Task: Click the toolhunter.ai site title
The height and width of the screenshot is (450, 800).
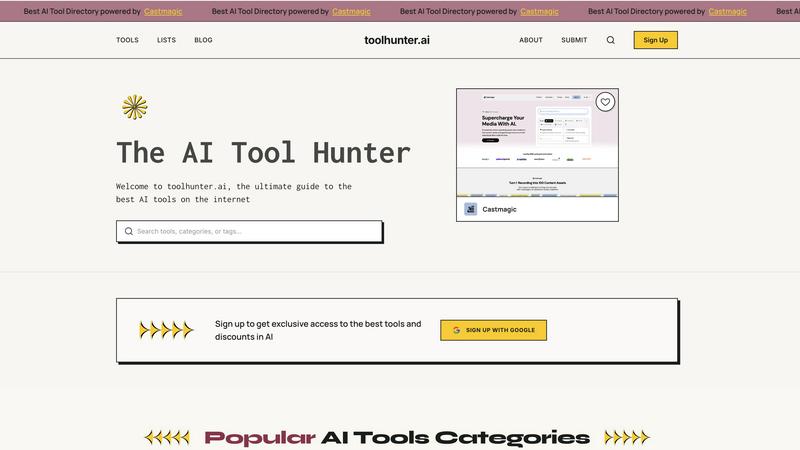Action: [397, 40]
